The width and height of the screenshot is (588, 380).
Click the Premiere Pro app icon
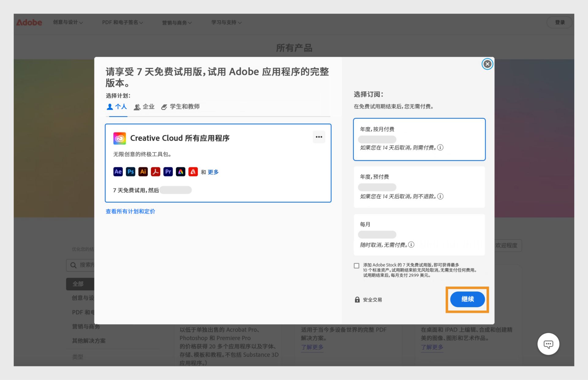pos(168,172)
